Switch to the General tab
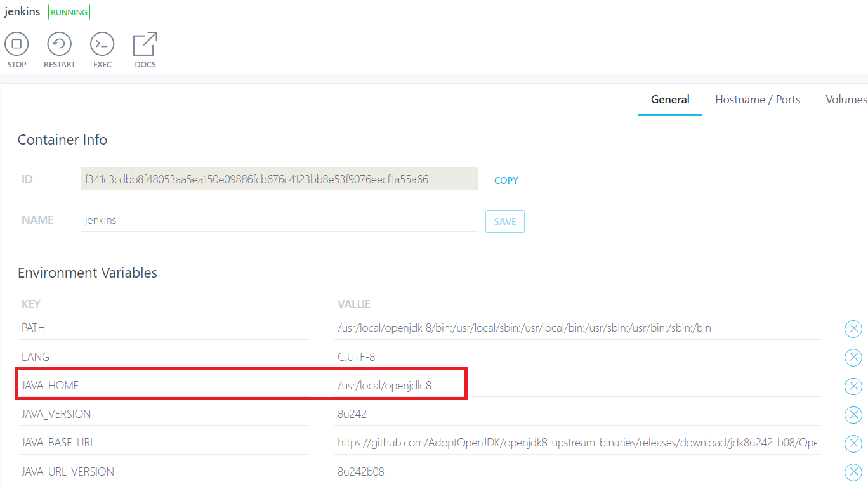 [x=670, y=100]
